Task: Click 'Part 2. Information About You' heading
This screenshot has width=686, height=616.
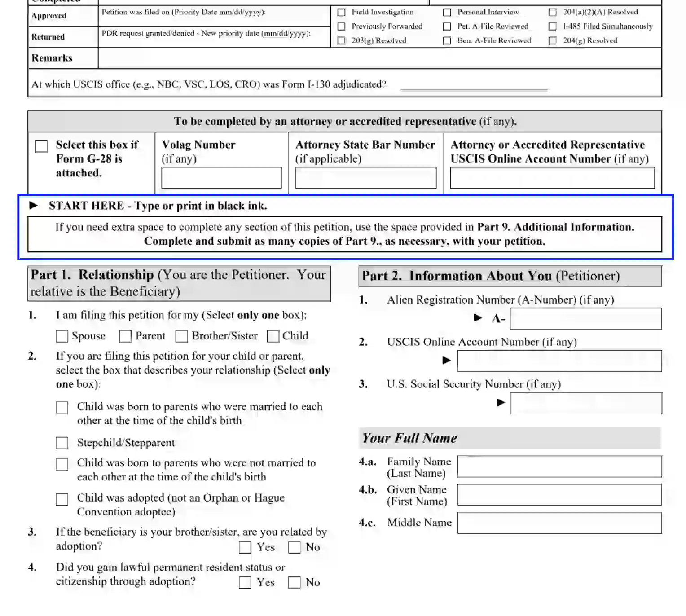Action: (510, 276)
